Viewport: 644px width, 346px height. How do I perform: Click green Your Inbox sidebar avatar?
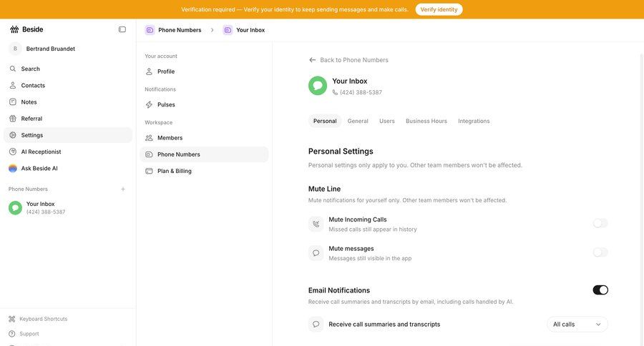pyautogui.click(x=15, y=208)
